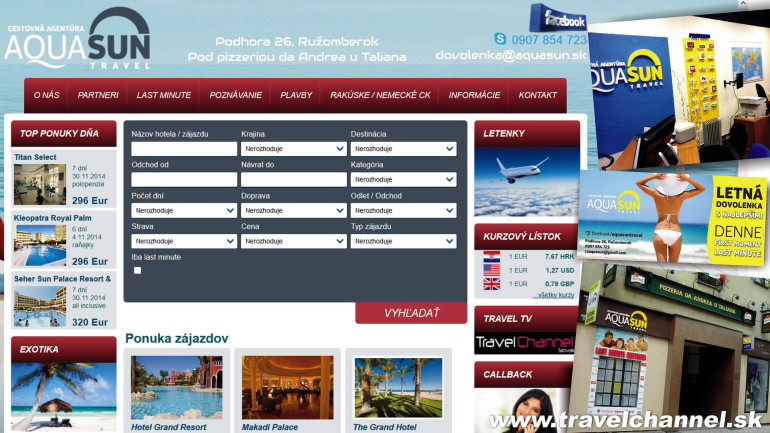Click the Návrat do date field
The width and height of the screenshot is (770, 433).
point(294,180)
